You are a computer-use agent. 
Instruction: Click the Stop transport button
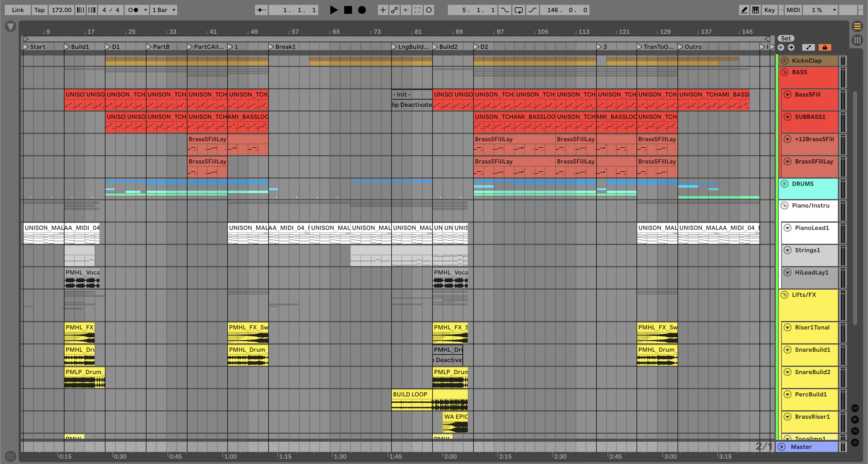(348, 10)
